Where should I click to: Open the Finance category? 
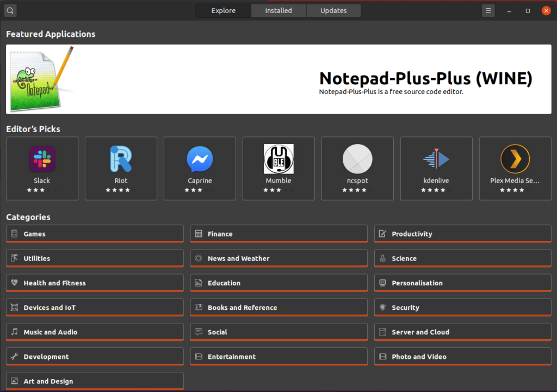[279, 234]
